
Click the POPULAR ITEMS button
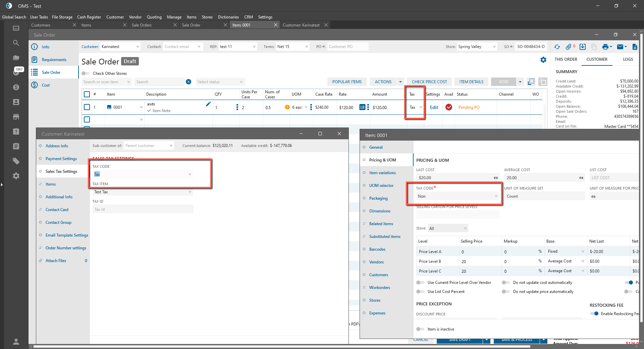pos(347,82)
